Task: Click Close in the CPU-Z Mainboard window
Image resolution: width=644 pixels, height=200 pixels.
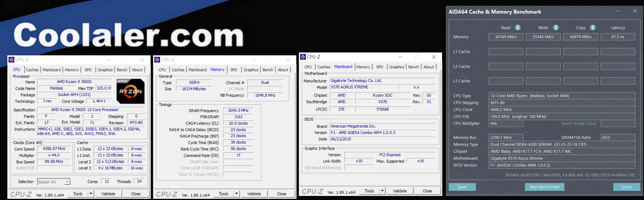Action: pos(427,191)
